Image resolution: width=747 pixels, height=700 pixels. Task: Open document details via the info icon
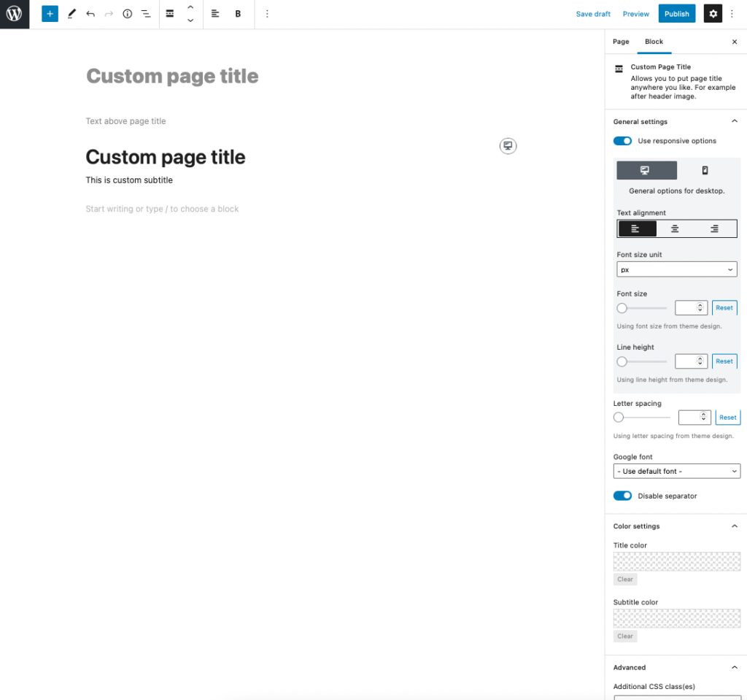[127, 13]
